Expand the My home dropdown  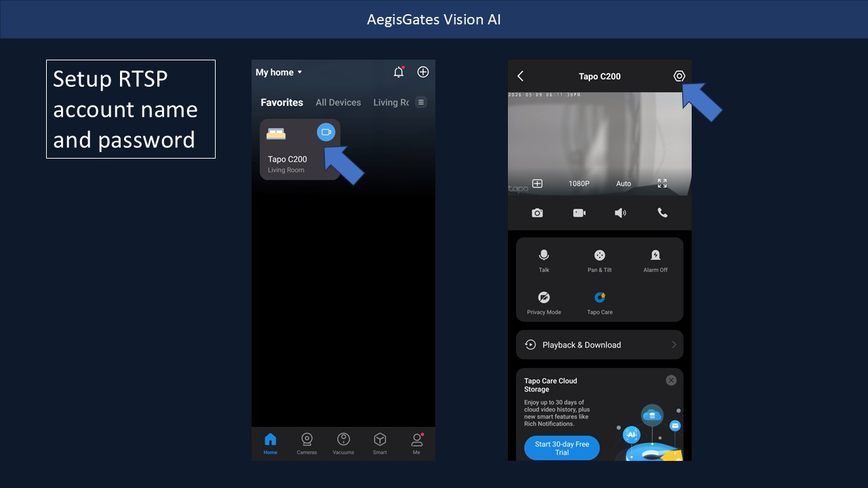click(279, 73)
